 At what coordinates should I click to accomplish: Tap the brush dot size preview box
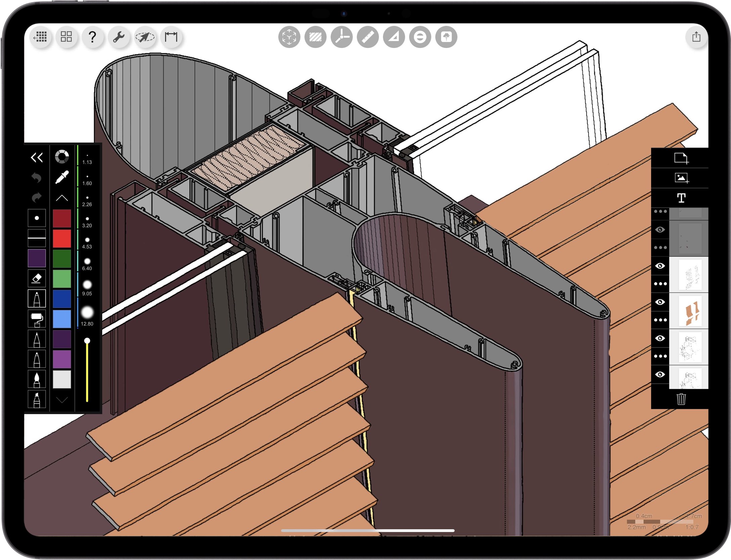37,218
